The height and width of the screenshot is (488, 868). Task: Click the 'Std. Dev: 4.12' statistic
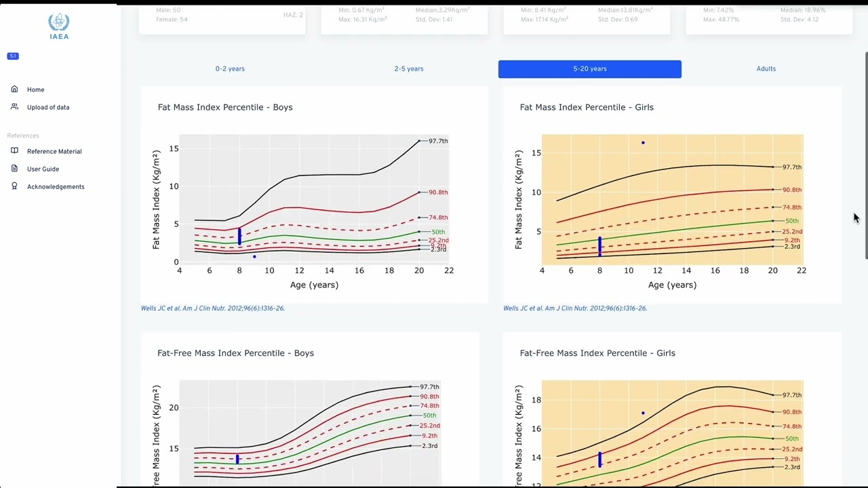(x=800, y=20)
